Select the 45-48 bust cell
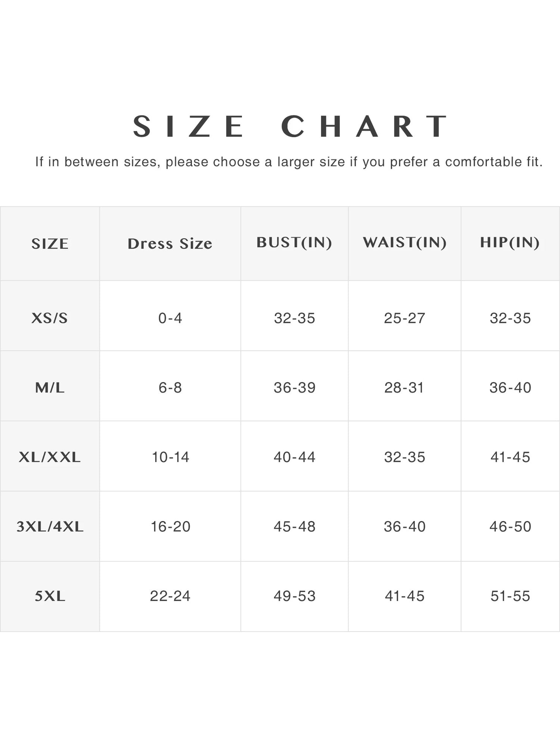Screen dimensions: 560x747 pyautogui.click(x=295, y=526)
